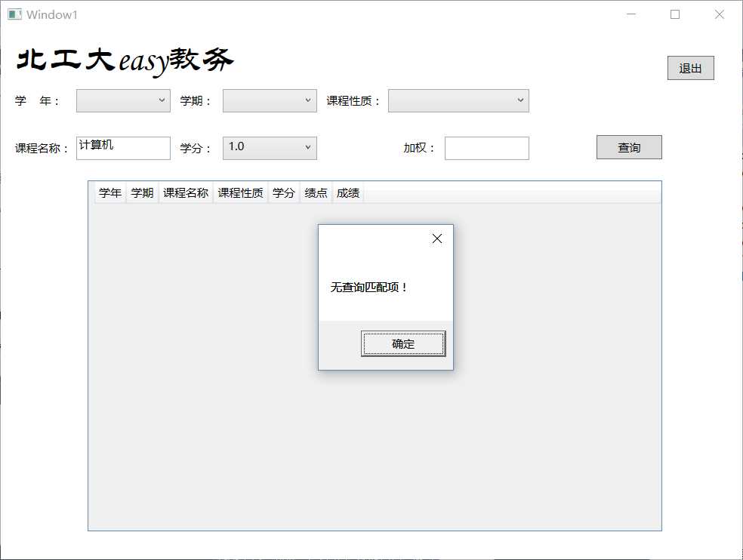Click the 查询 query button
743x560 pixels.
point(629,147)
